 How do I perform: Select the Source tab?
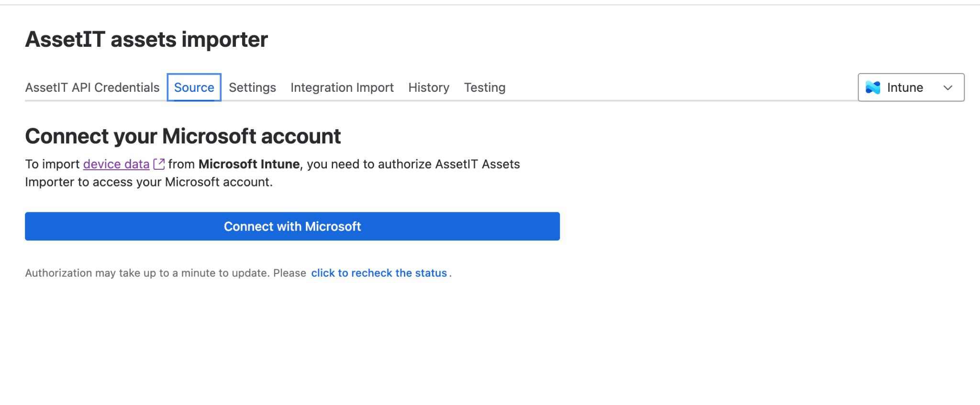click(x=194, y=88)
